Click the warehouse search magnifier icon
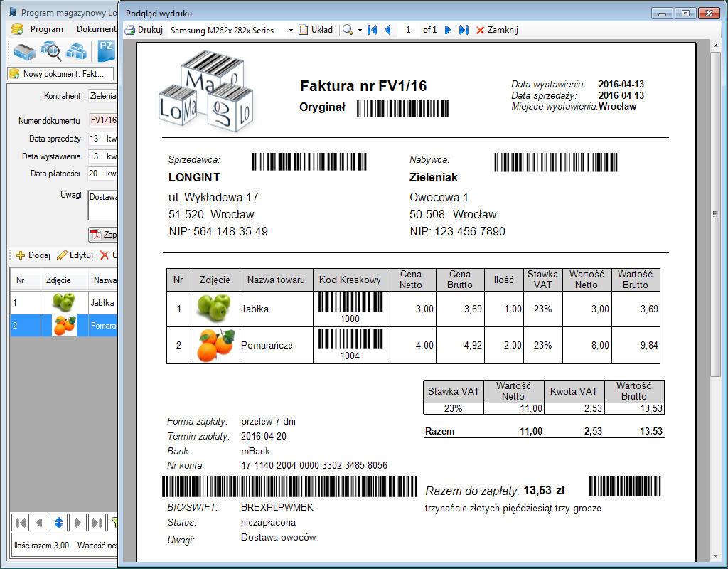Screen dimensions: 728x569 pyautogui.click(x=50, y=51)
